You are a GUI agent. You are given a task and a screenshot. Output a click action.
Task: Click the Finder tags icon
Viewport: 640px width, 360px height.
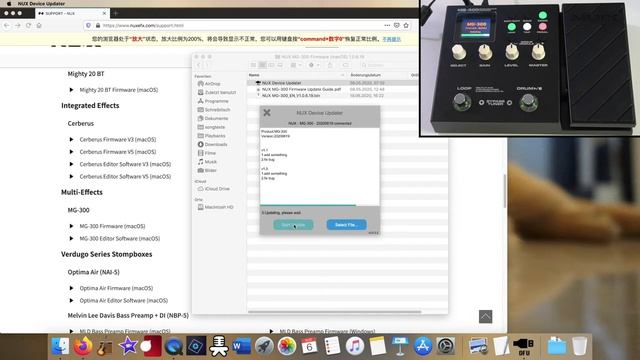[346, 65]
